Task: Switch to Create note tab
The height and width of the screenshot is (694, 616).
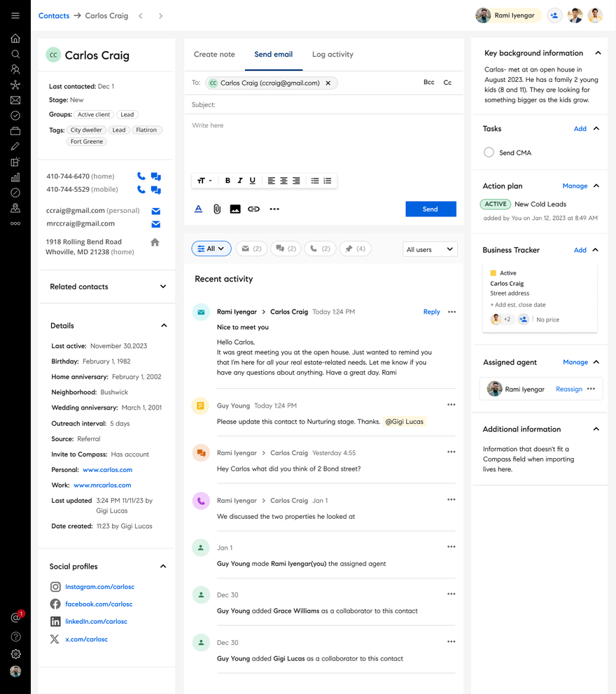Action: tap(214, 55)
